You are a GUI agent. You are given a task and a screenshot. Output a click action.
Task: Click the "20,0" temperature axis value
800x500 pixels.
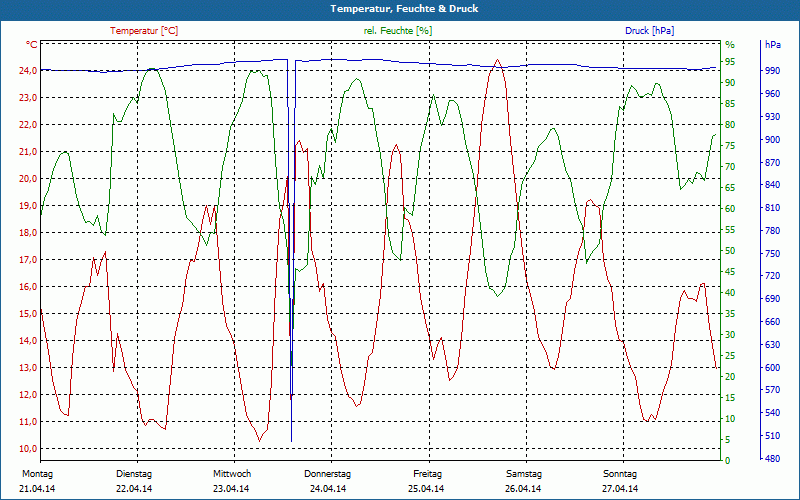pos(28,179)
